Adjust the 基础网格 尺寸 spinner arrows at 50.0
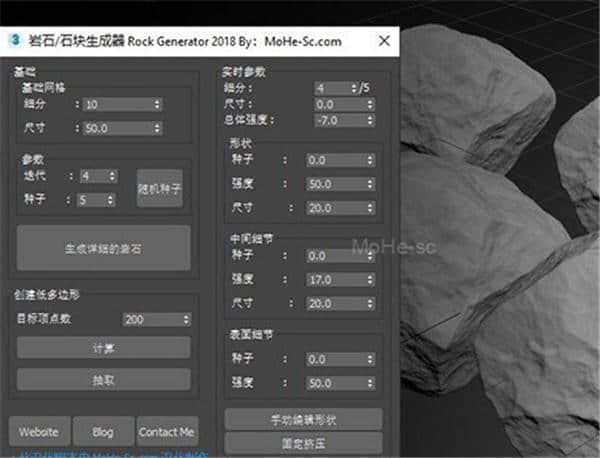 click(x=159, y=128)
